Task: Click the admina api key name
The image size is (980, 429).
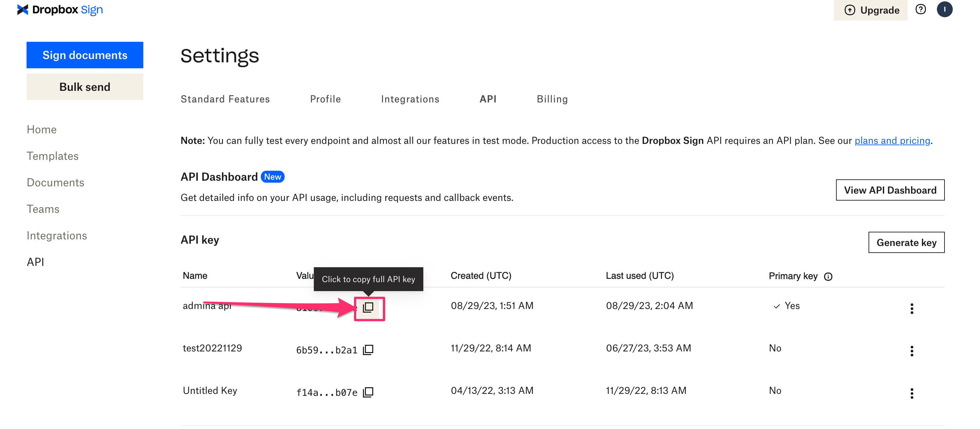Action: point(207,306)
